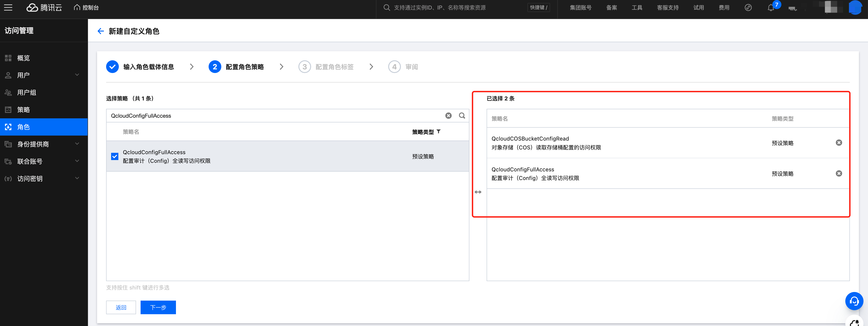The height and width of the screenshot is (326, 868).
Task: Click the circular music-note style icon in header
Action: [x=748, y=7]
